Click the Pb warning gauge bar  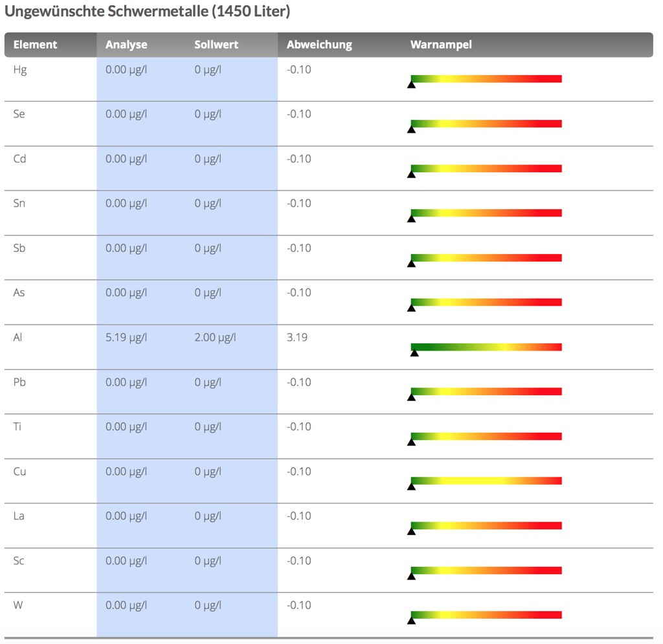coord(486,391)
